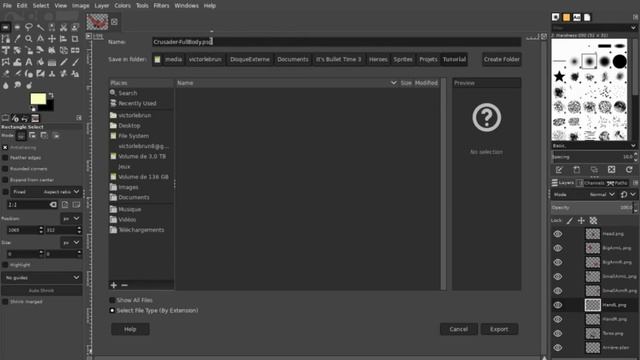Select the Scissors Select tool

pyautogui.click(x=63, y=27)
